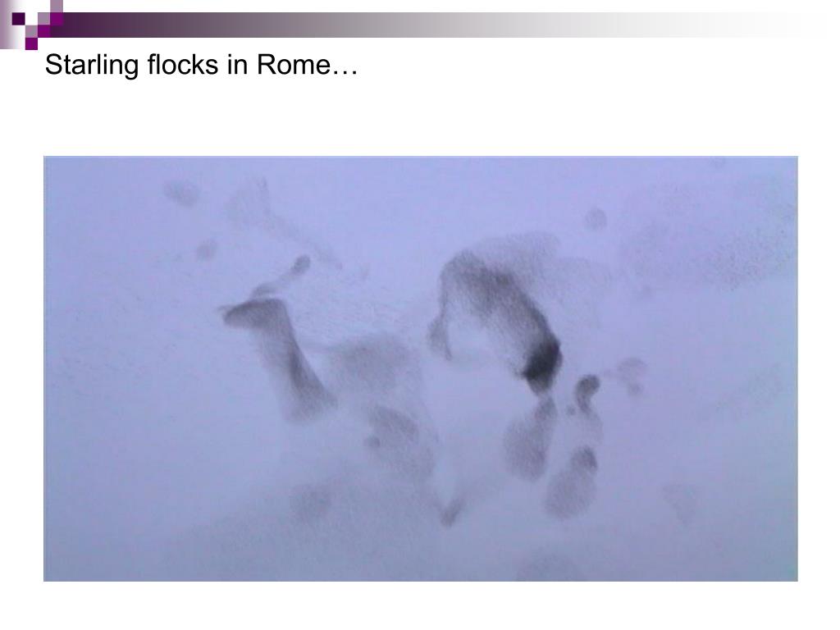Image resolution: width=840 pixels, height=630 pixels.
Task: Click the word "Starling" in the heading
Action: point(92,66)
